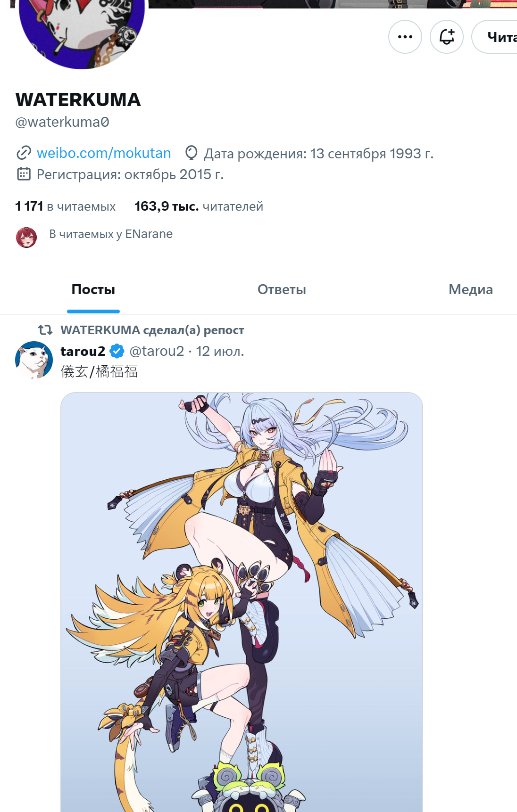Click the registration calendar icon
This screenshot has height=812, width=517.
(x=24, y=174)
